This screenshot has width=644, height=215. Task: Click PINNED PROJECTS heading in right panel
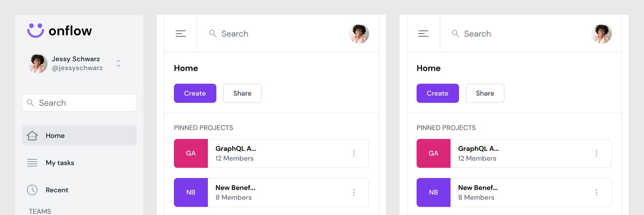pyautogui.click(x=446, y=128)
